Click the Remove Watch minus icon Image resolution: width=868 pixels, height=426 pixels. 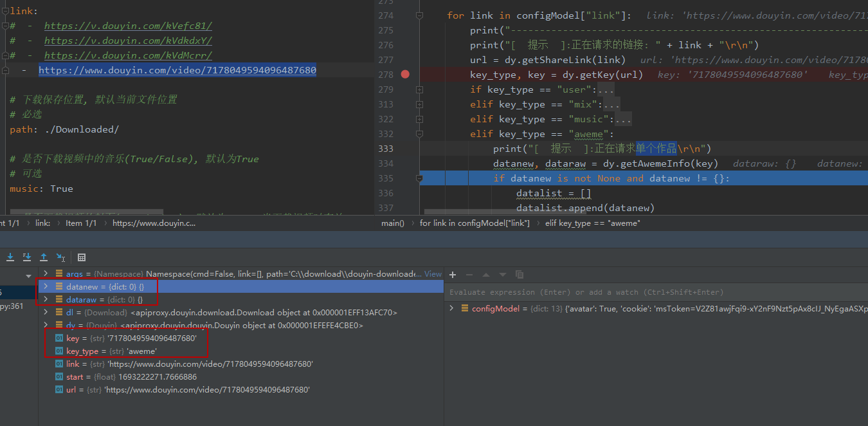point(469,275)
